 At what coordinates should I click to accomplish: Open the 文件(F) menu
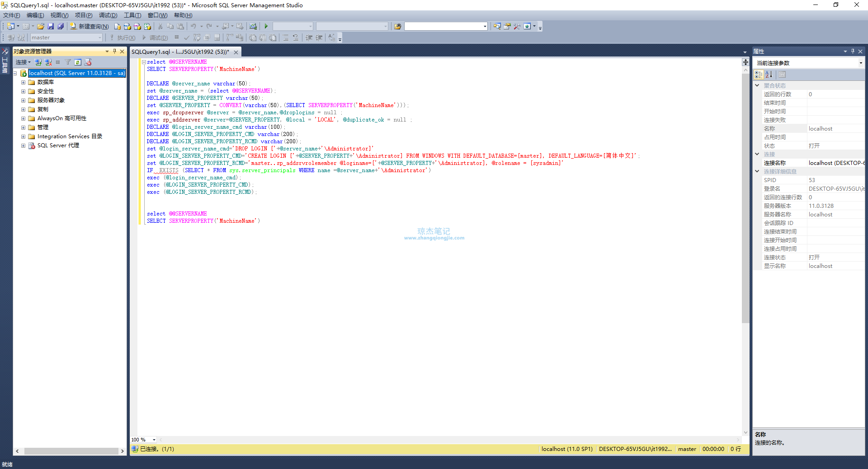point(12,15)
